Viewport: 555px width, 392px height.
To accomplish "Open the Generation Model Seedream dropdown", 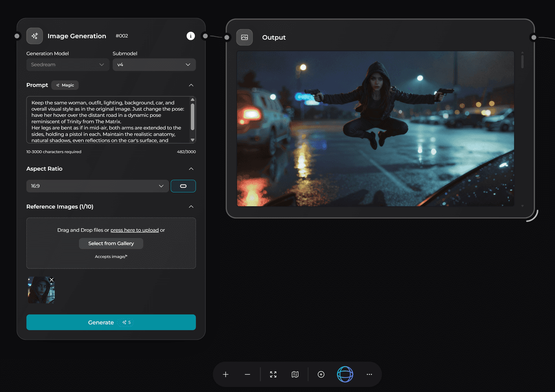I will click(68, 65).
